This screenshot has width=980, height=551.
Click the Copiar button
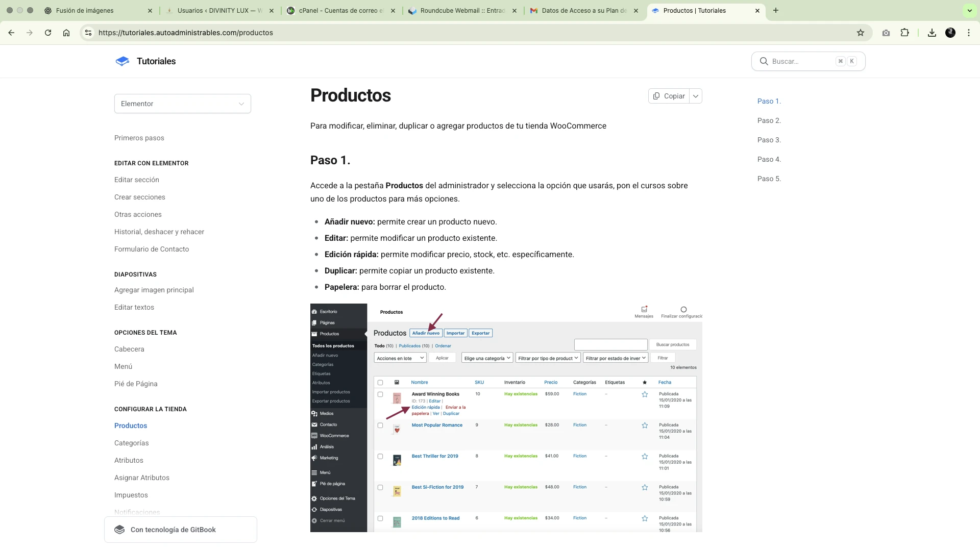pos(669,96)
